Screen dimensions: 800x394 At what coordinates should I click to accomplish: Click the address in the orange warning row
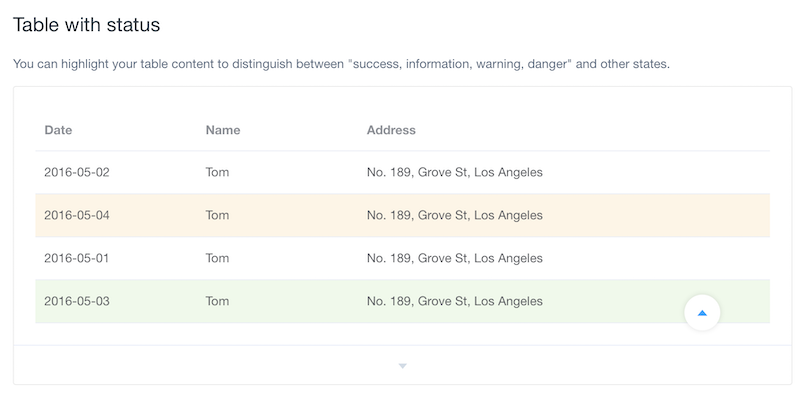[455, 215]
